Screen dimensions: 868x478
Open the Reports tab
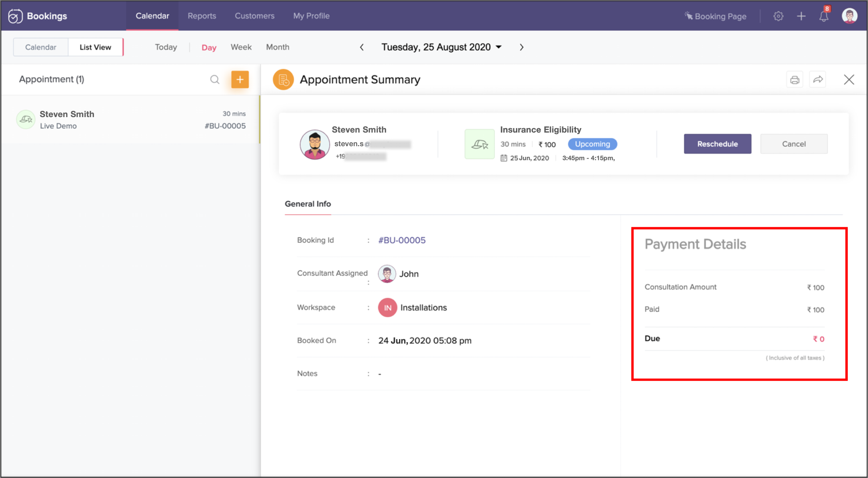202,16
